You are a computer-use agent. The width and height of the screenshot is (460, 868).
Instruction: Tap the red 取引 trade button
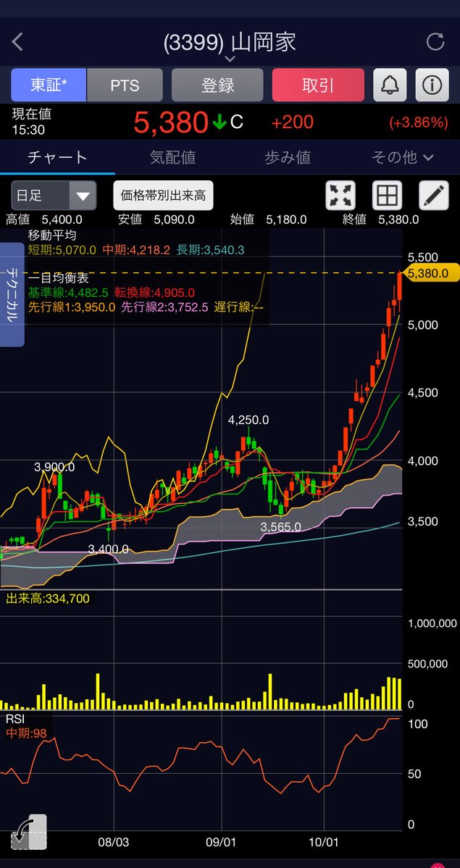(318, 85)
